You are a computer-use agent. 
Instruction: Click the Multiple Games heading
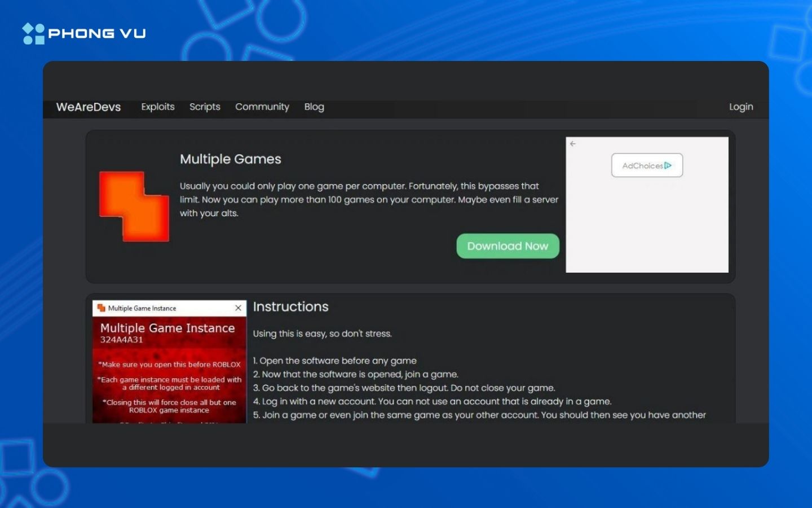pyautogui.click(x=230, y=159)
